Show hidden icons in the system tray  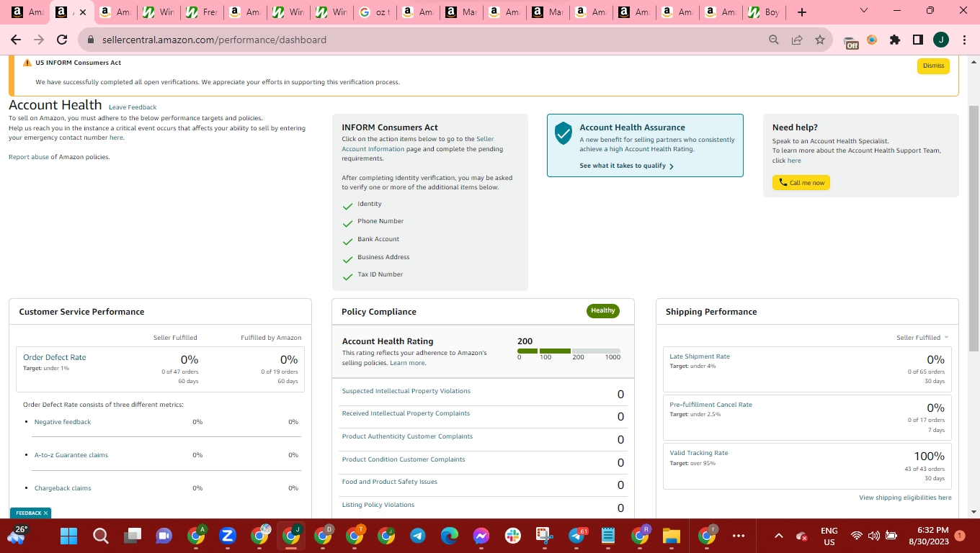coord(778,536)
